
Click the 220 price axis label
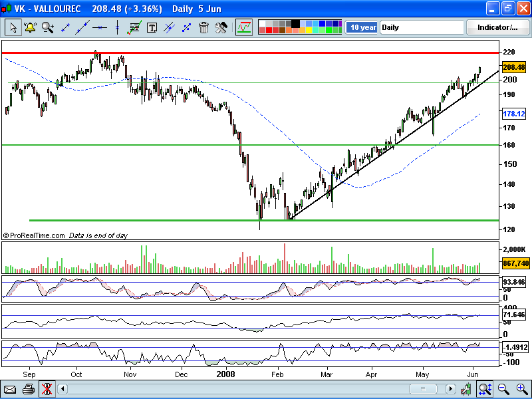pos(509,52)
